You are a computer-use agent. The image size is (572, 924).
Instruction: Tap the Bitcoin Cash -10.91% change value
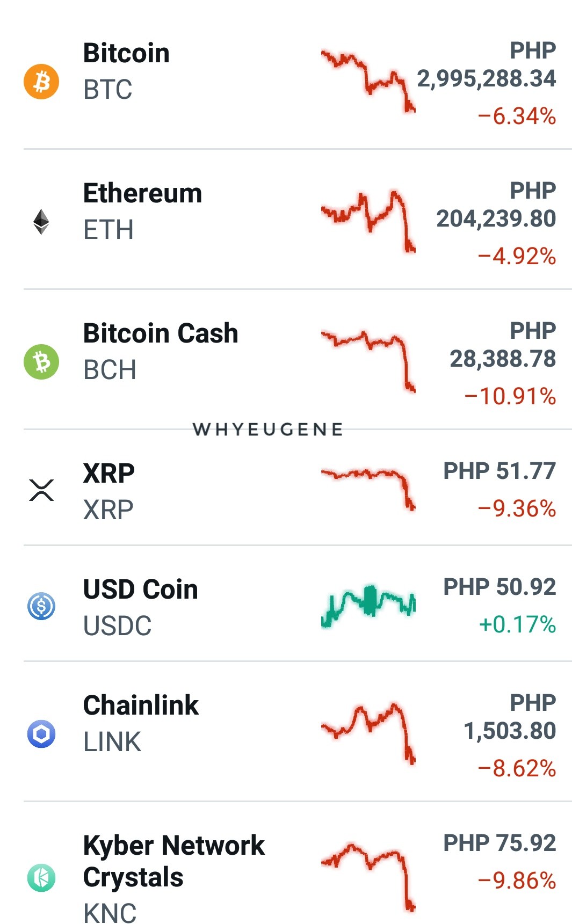coord(510,396)
